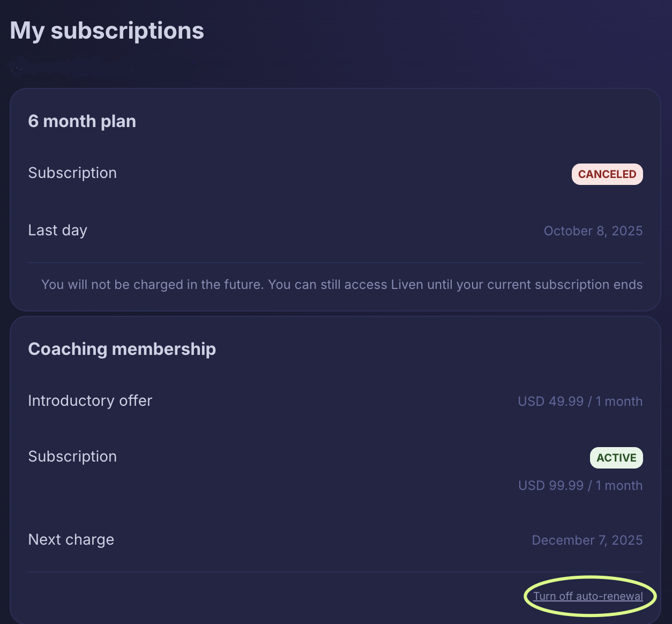Click the Next charge label
This screenshot has width=672, height=624.
[x=71, y=540]
